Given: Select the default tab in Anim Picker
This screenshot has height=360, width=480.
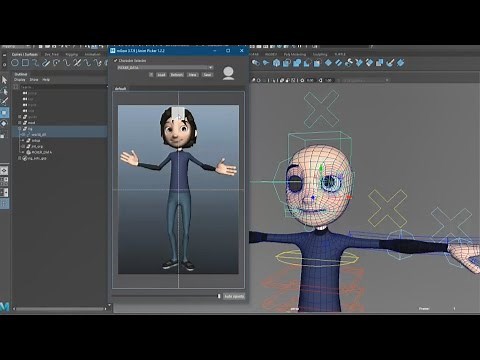Looking at the screenshot, I should (120, 89).
